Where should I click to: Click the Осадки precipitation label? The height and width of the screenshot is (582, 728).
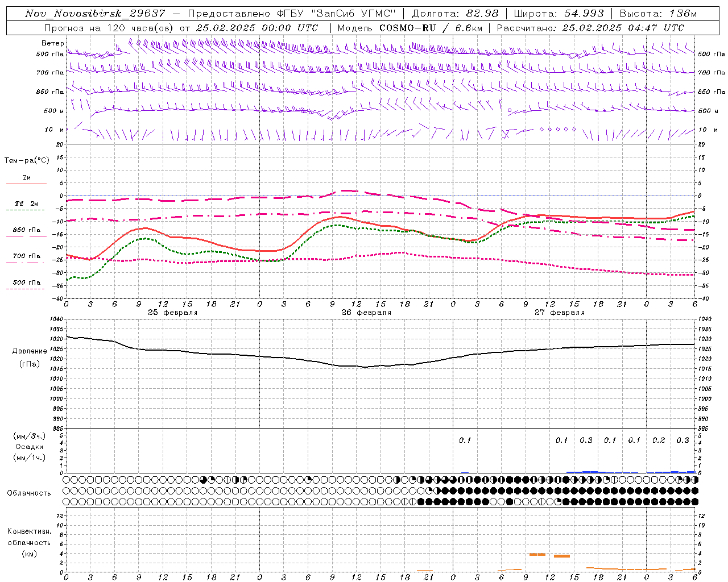(30, 447)
